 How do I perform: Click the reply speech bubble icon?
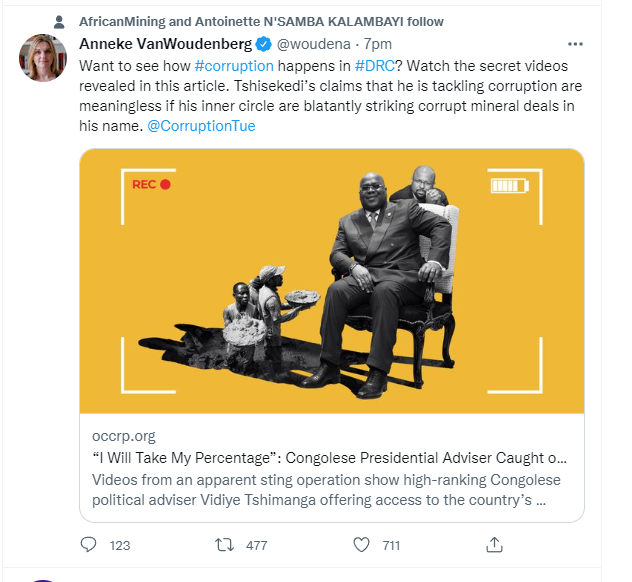[89, 545]
